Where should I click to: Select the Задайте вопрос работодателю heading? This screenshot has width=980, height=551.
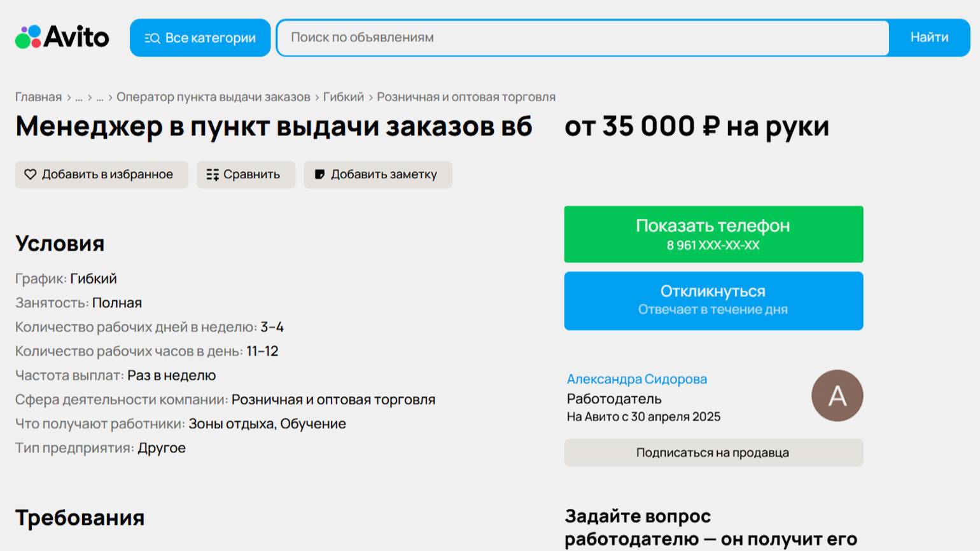pos(711,527)
